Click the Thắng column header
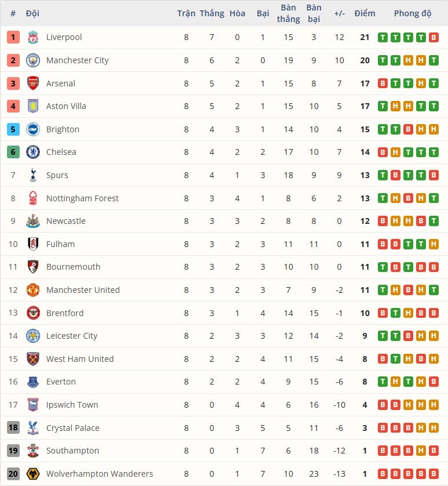 coord(212,13)
